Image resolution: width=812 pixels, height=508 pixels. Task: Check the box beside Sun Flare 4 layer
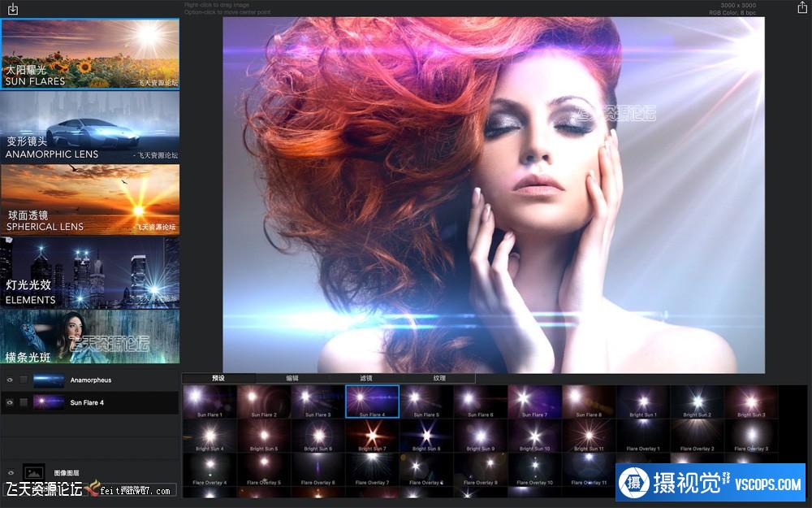point(24,402)
